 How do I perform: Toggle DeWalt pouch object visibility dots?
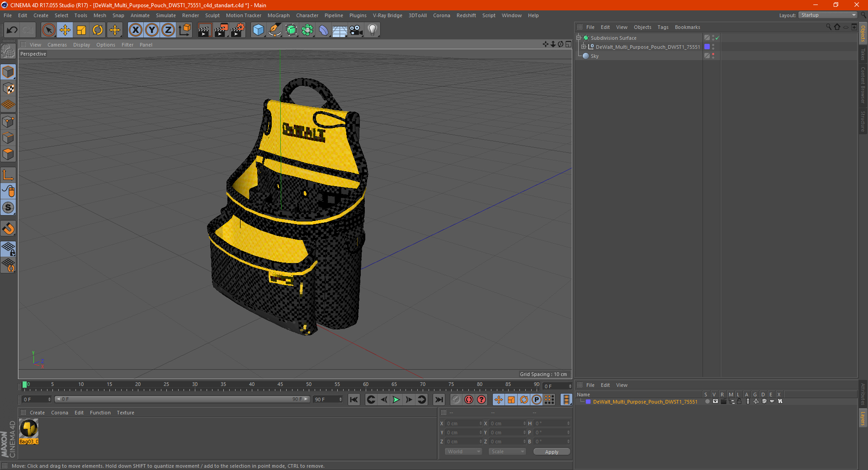coord(713,47)
